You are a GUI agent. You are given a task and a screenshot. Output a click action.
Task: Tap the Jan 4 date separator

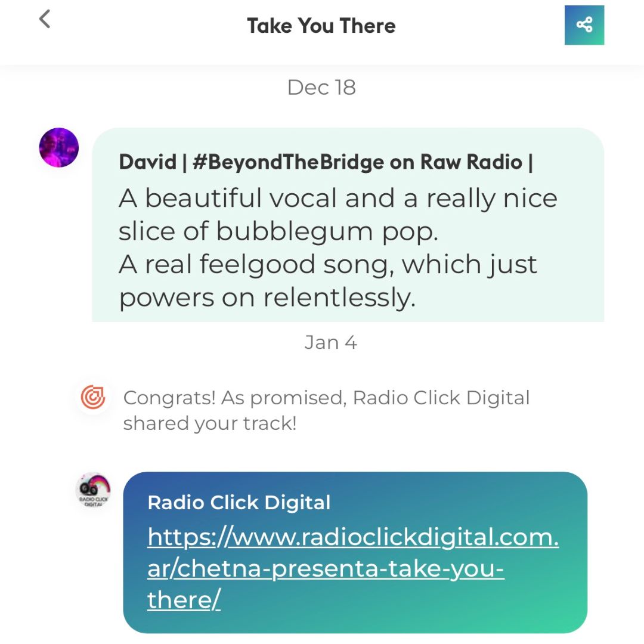coord(331,342)
